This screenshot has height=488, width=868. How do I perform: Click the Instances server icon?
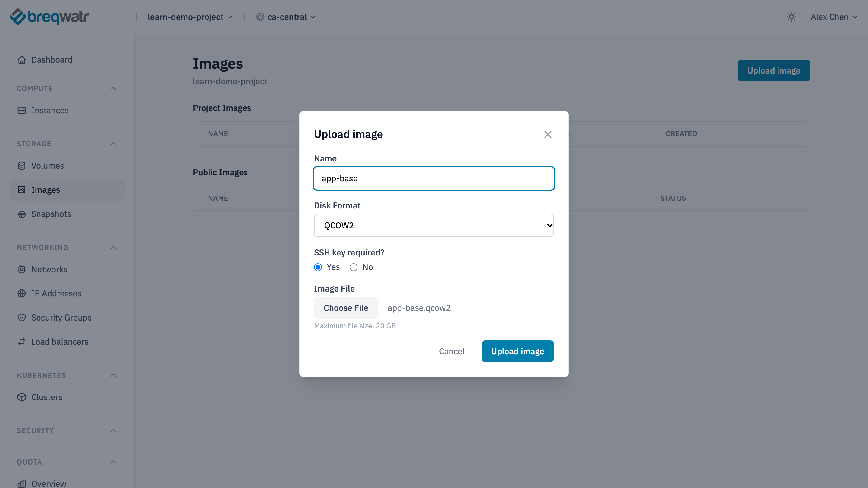pos(22,111)
